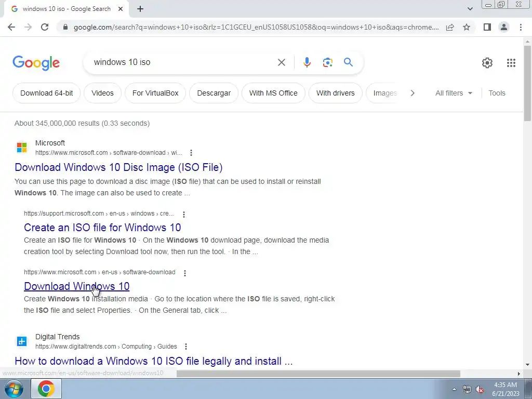
Task: Open the tab search chevron
Action: coord(470,9)
